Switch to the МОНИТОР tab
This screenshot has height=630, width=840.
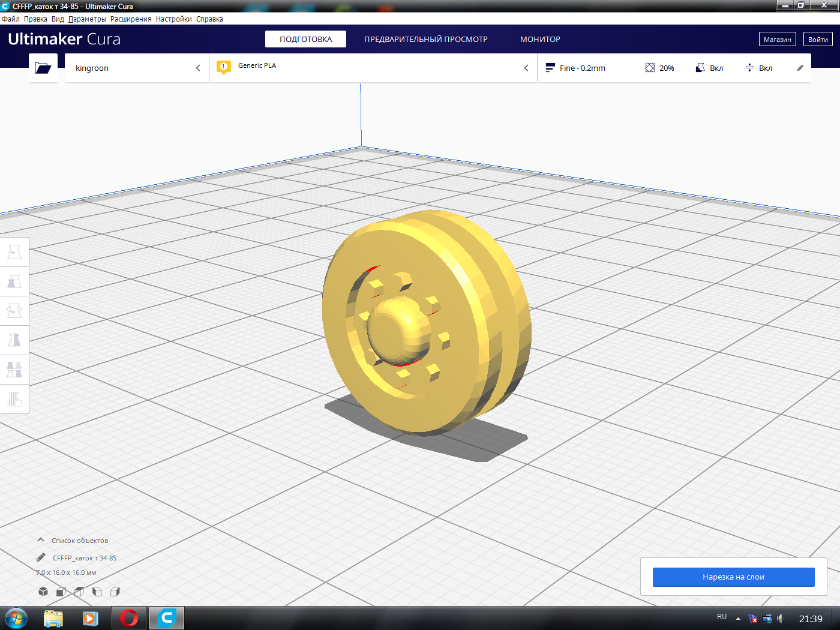[540, 39]
